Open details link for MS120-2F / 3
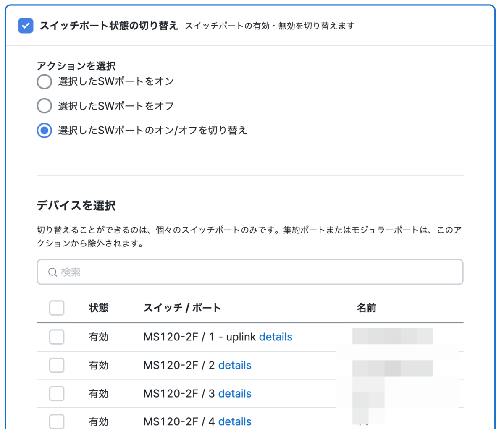 tap(235, 393)
